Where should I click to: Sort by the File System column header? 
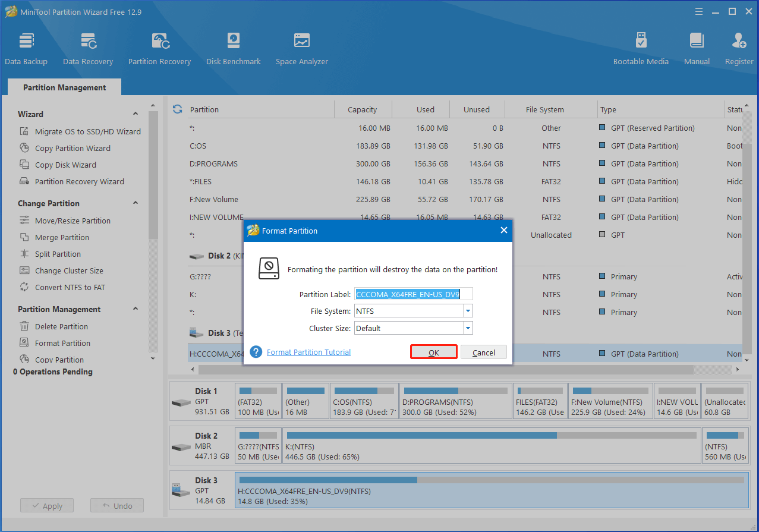point(552,109)
